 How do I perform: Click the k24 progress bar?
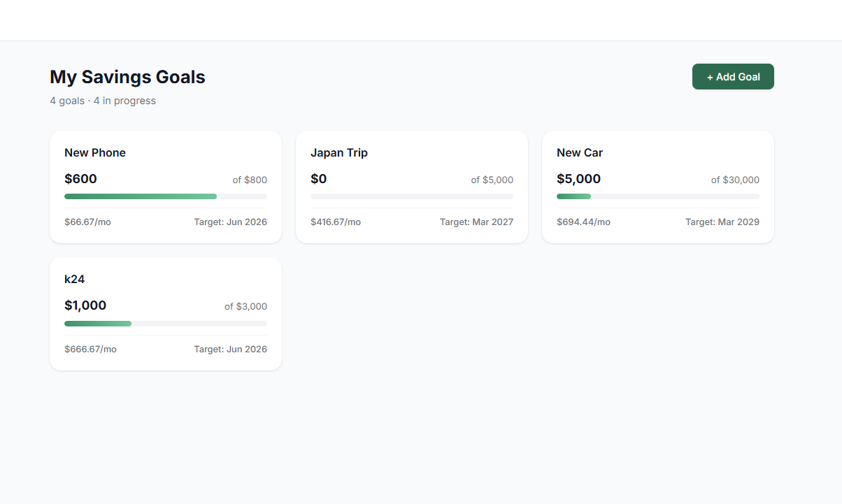coord(165,323)
